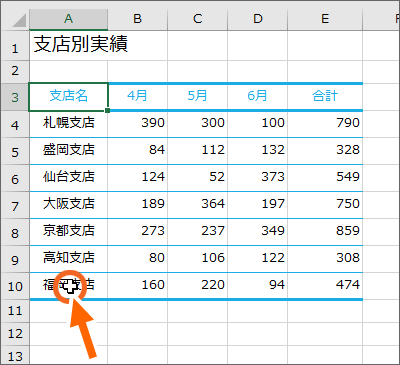Image resolution: width=400 pixels, height=365 pixels.
Task: Click the 支店名 header cell
Action: tap(68, 97)
